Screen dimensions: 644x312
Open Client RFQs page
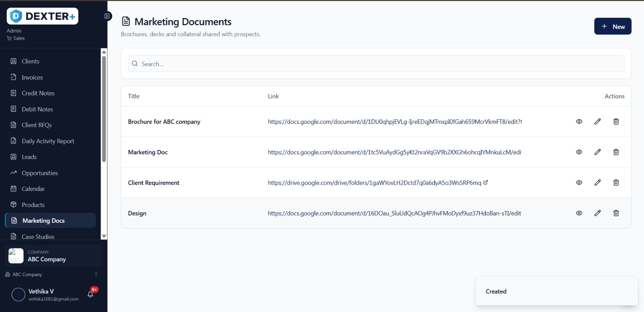click(x=50, y=125)
